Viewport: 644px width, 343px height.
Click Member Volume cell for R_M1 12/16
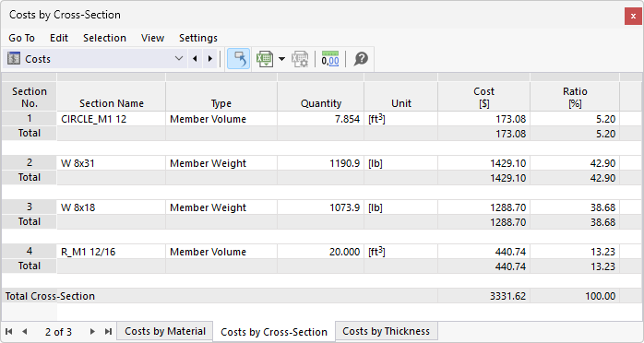(221, 252)
